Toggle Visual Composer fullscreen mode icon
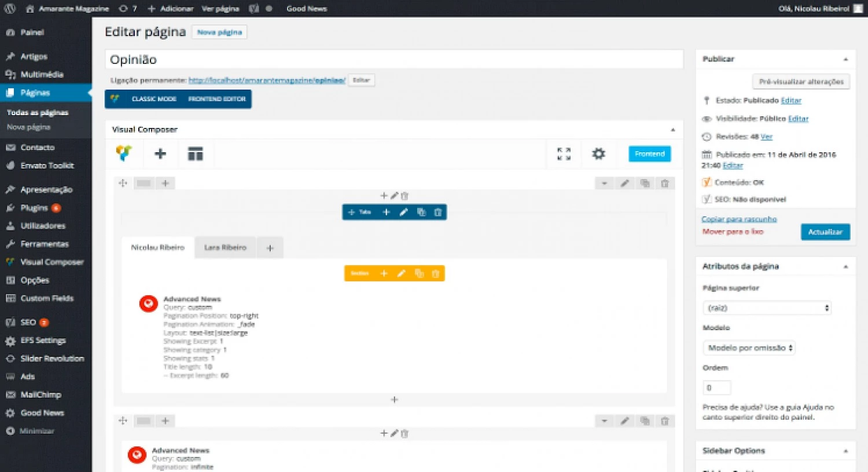This screenshot has width=868, height=472. pyautogui.click(x=564, y=153)
